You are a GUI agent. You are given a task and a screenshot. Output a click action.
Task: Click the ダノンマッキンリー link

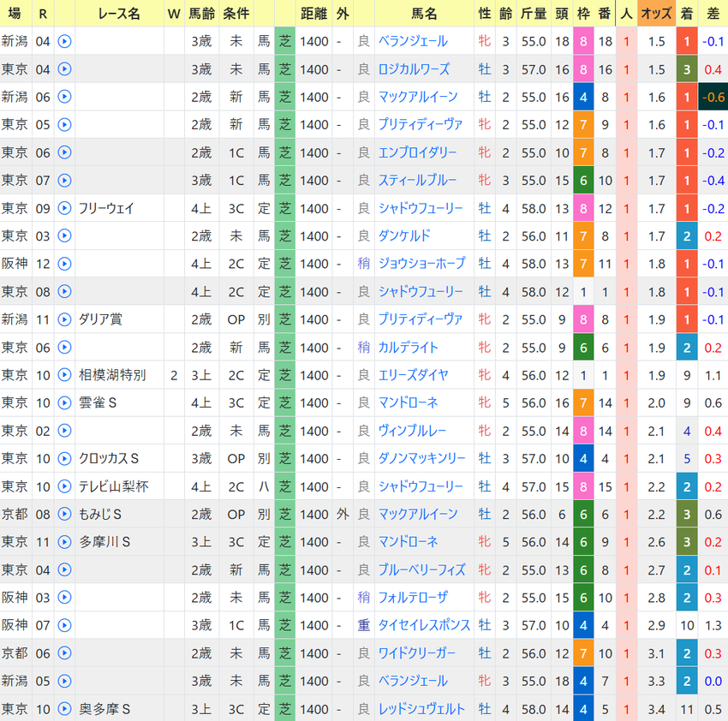421,459
